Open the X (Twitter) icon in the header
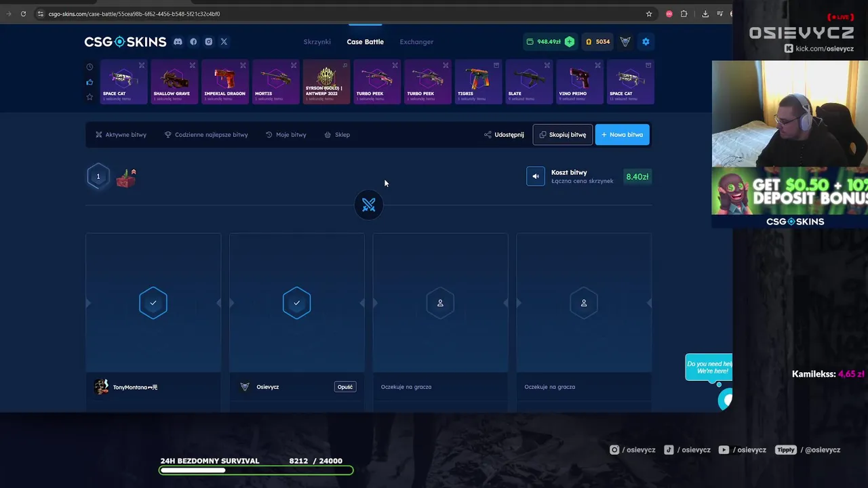The height and width of the screenshot is (488, 868). [x=224, y=41]
